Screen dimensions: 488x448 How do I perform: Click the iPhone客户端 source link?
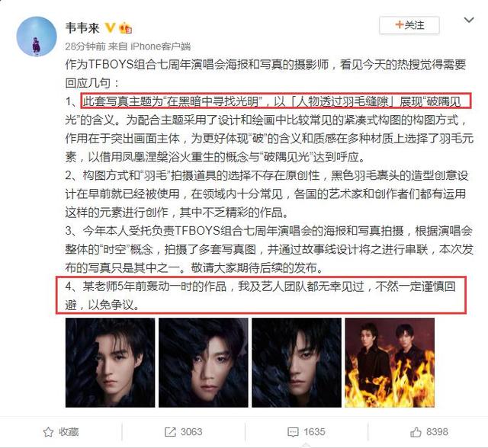(160, 46)
